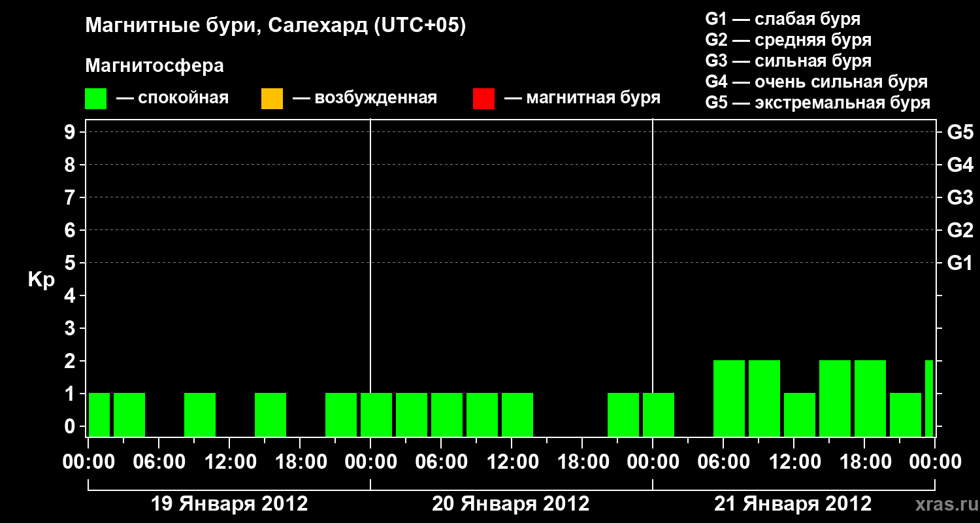
Task: Click the Kp 2 bar at 14:00–17:00 on 21 January
Action: [x=835, y=398]
